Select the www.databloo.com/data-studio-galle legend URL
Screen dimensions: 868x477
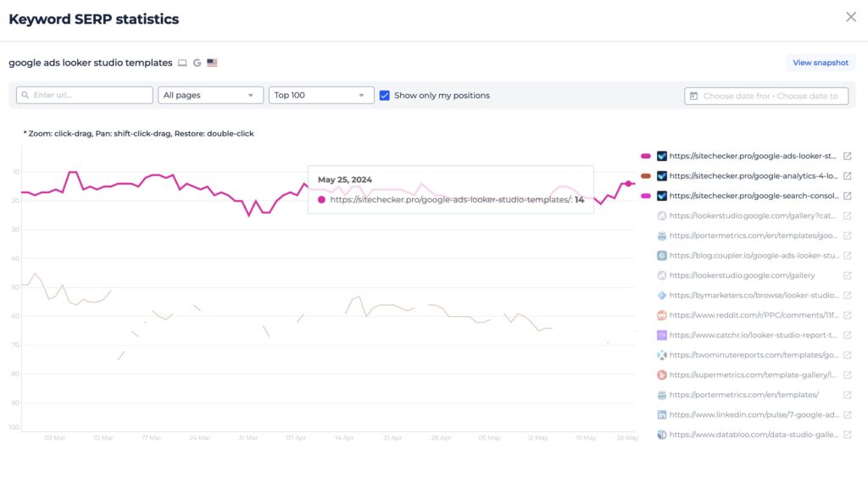coord(754,435)
